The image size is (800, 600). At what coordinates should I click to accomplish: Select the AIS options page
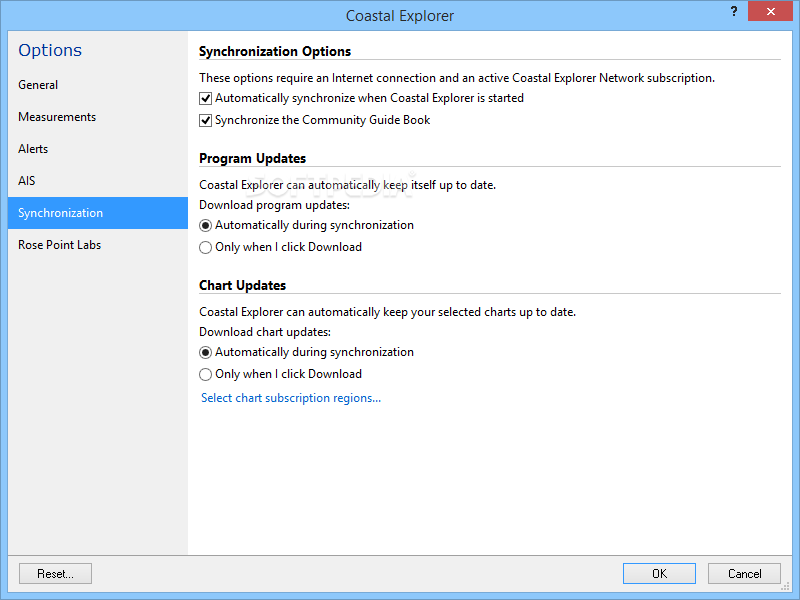tap(97, 181)
